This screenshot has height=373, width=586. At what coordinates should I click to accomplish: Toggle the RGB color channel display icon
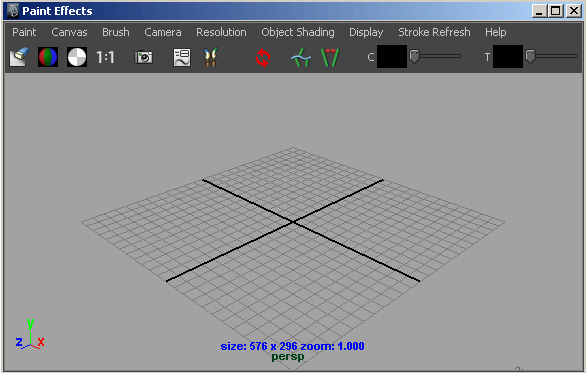coord(48,57)
